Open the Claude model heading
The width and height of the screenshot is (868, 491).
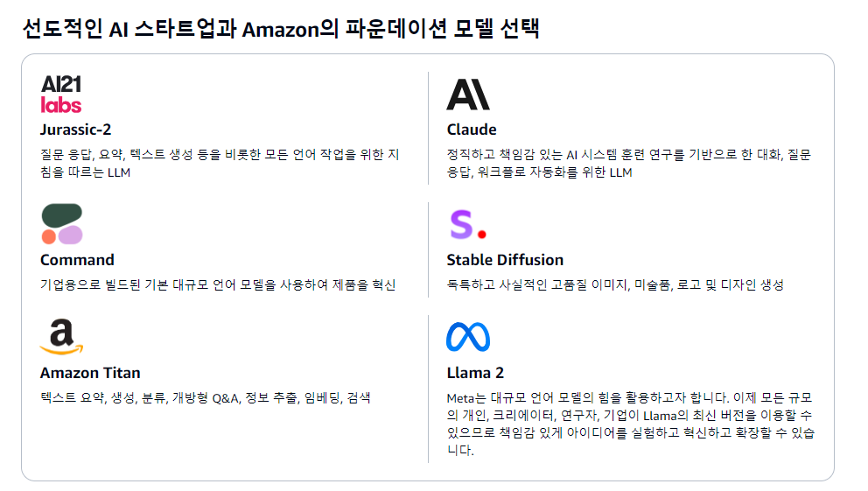472,130
